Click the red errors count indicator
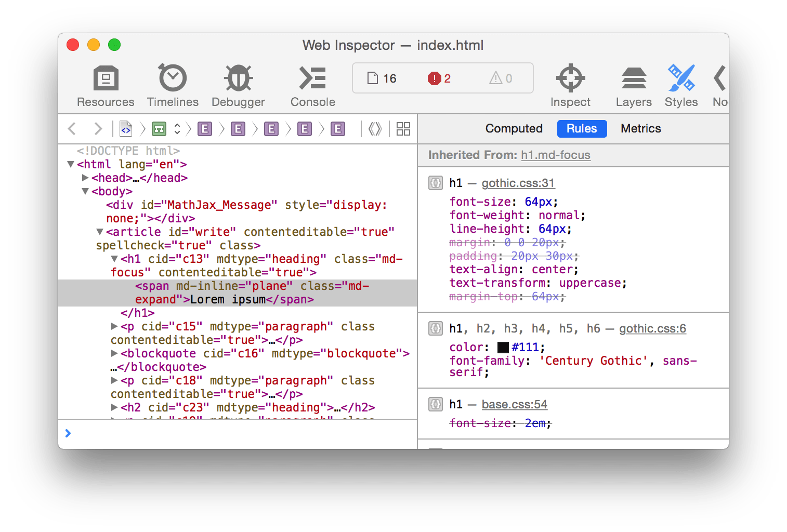Screen dimensions: 787x532 pos(439,78)
